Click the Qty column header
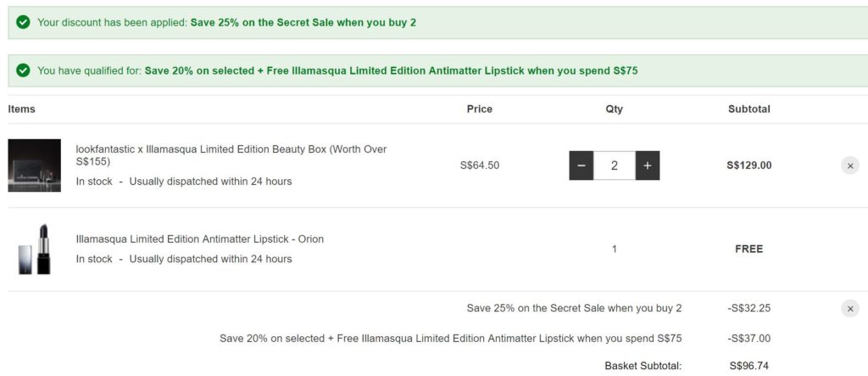 (x=614, y=109)
